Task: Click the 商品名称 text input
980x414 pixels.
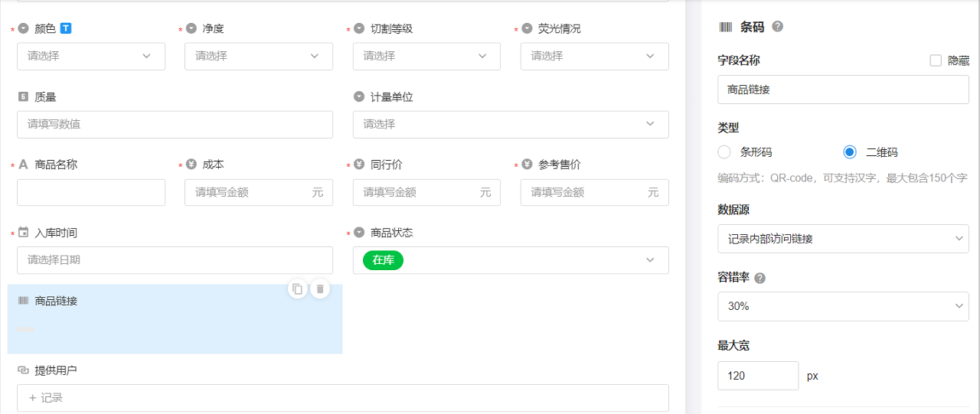Action: coord(91,192)
